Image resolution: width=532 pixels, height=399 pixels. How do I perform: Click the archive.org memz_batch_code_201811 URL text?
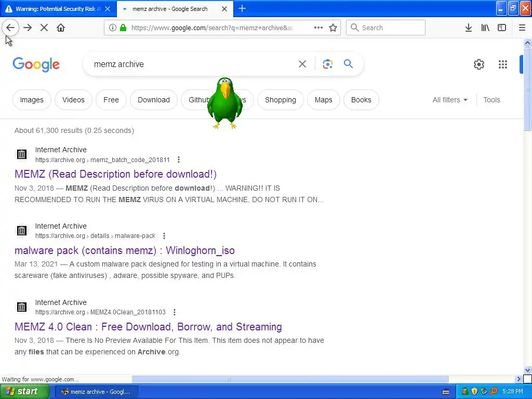pyautogui.click(x=102, y=160)
